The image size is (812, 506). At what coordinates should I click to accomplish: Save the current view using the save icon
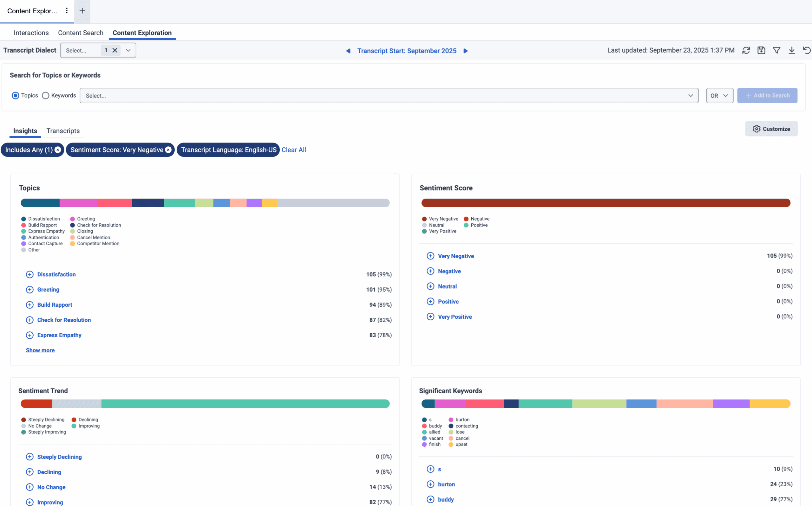point(761,50)
